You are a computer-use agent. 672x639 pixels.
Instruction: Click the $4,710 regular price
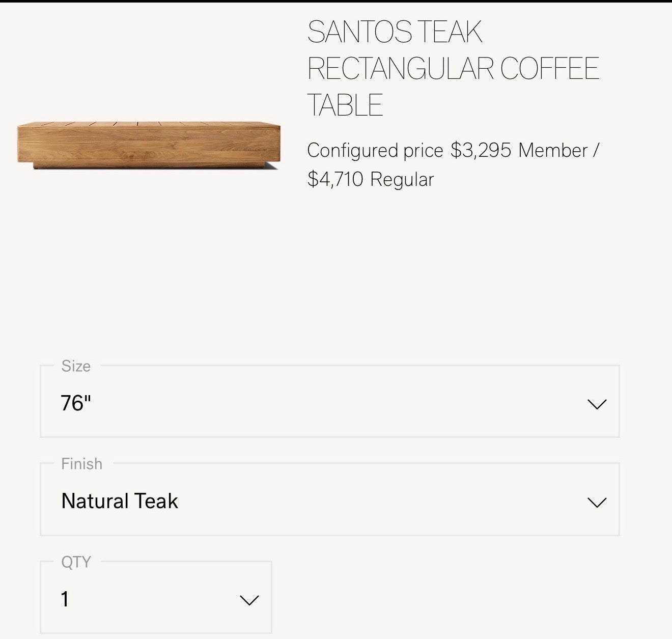click(x=335, y=180)
